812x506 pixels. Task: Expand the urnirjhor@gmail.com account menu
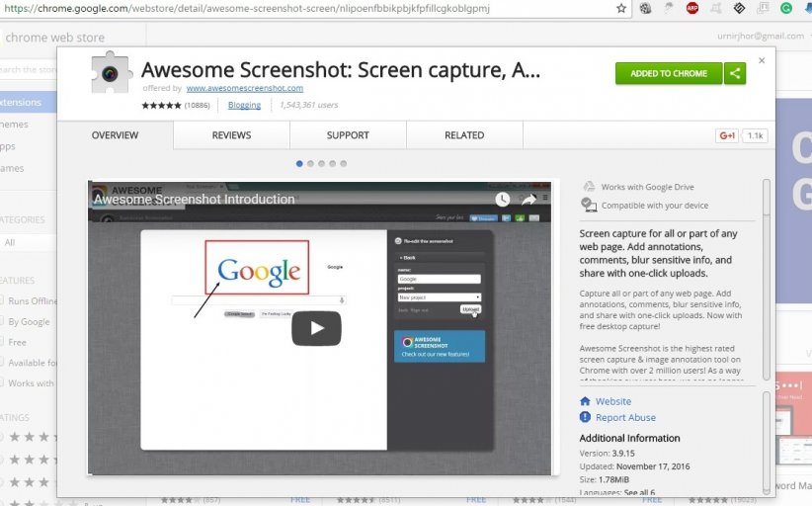[x=762, y=36]
